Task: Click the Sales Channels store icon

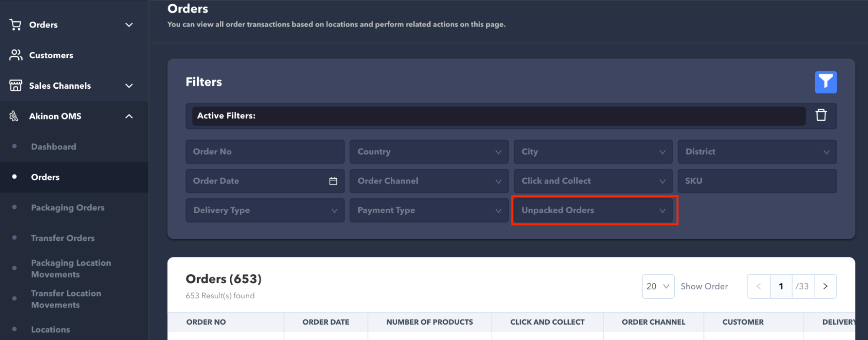Action: [x=16, y=86]
